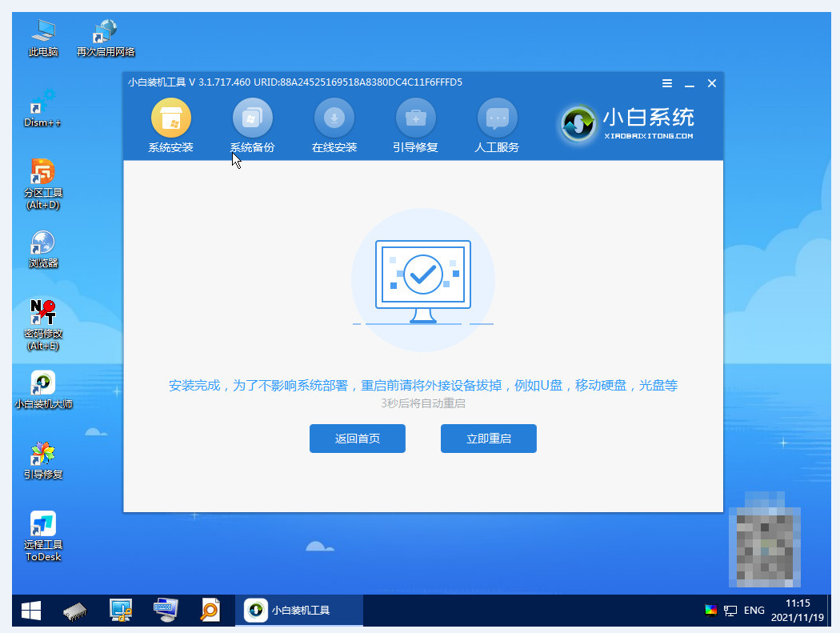Open the hamburger menu in title bar
The height and width of the screenshot is (633, 840).
click(667, 83)
